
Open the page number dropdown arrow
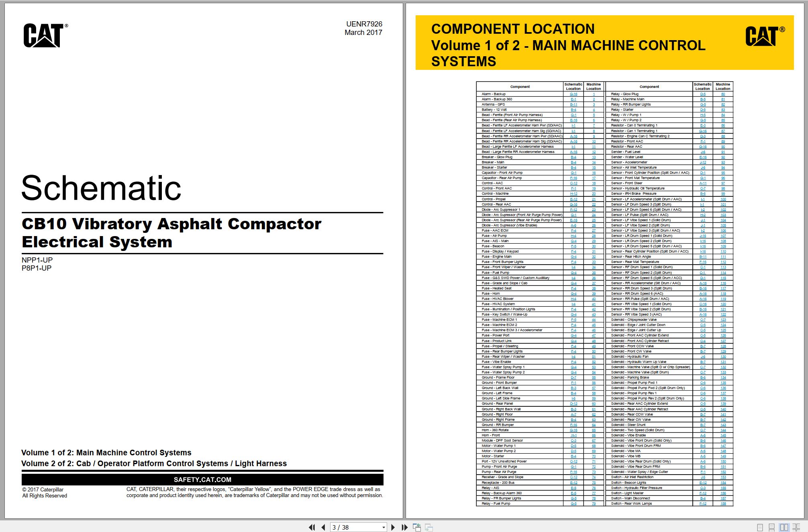(x=384, y=527)
